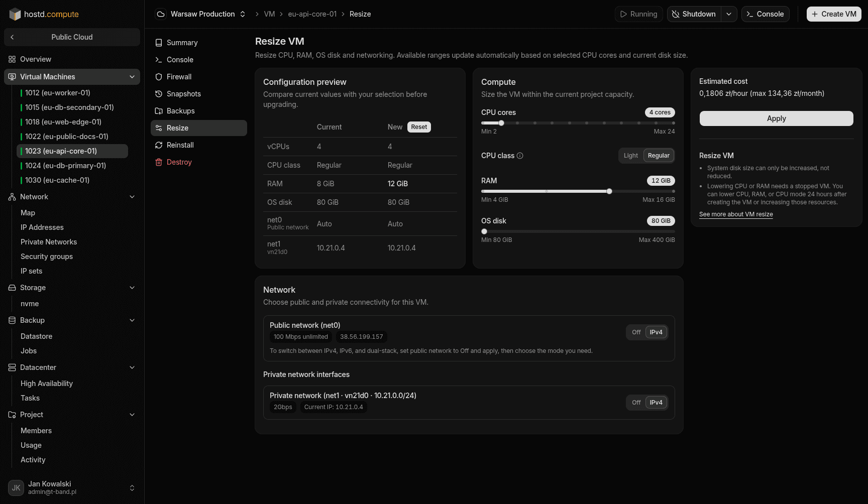Click the Storage disk icon in sidebar
868x504 pixels.
(12, 288)
